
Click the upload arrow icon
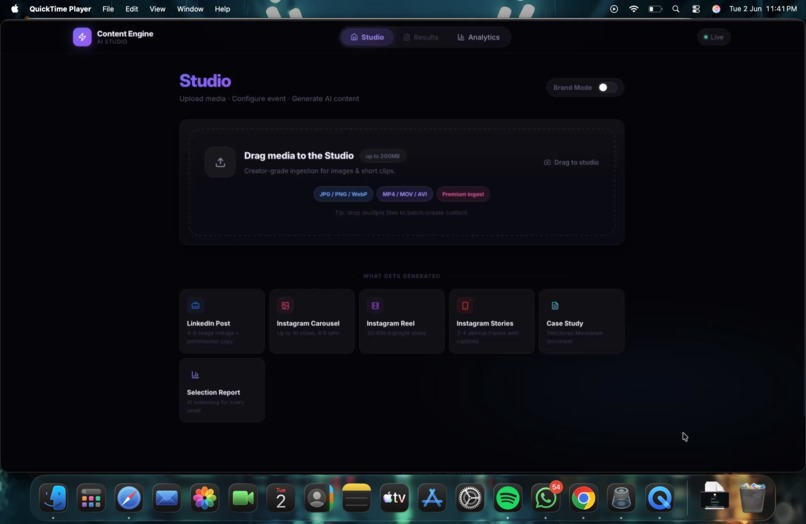[220, 162]
